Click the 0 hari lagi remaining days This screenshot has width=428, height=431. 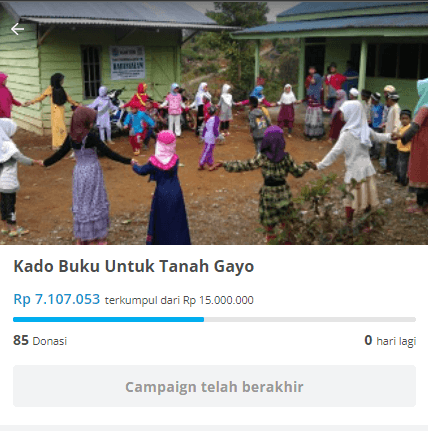pyautogui.click(x=390, y=341)
